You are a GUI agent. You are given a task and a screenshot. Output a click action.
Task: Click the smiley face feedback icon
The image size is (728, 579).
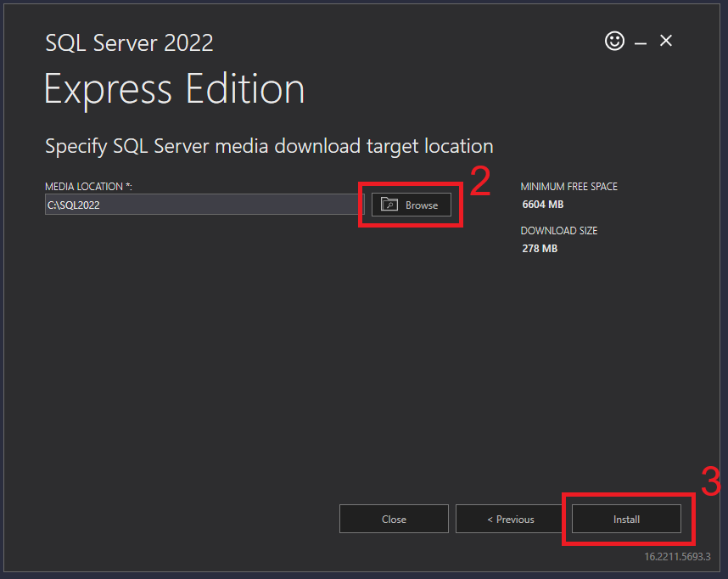click(614, 41)
